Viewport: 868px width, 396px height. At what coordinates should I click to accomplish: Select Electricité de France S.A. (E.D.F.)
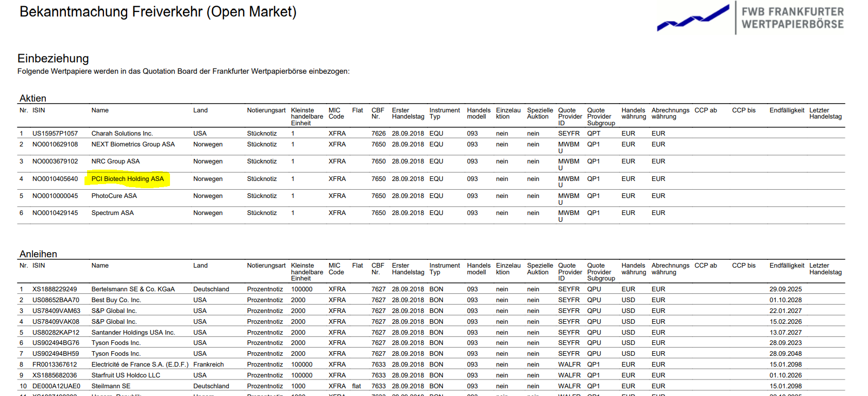(x=140, y=365)
